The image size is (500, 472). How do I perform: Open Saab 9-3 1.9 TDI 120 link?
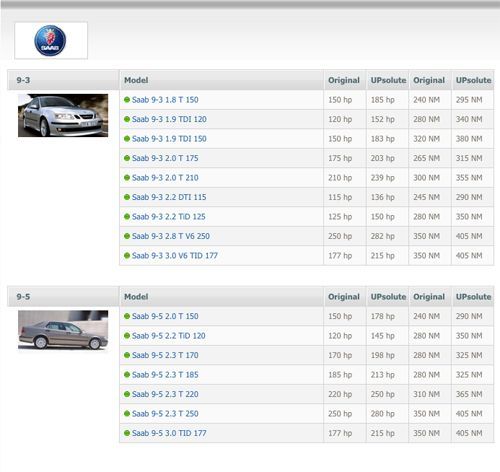169,119
